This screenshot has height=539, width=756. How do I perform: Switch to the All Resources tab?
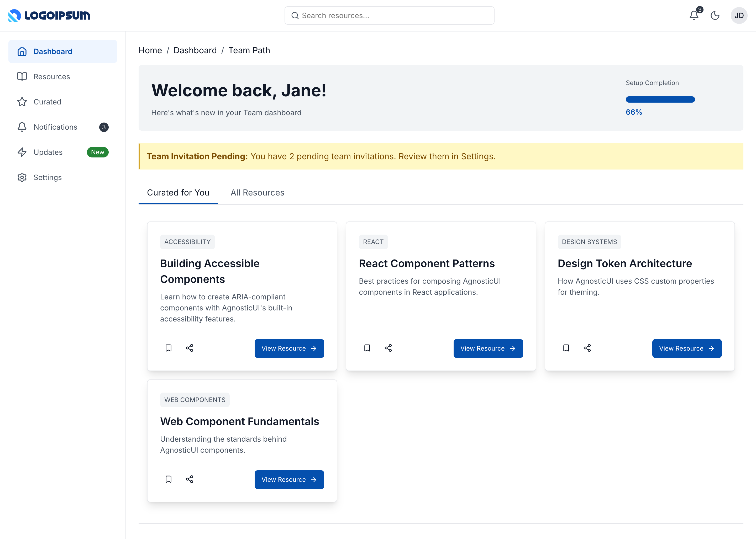click(257, 193)
